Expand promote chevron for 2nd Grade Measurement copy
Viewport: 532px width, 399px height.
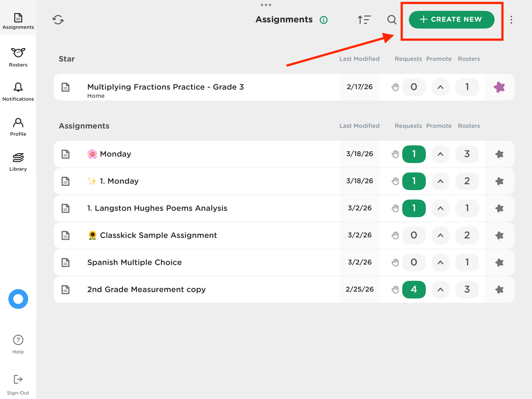click(441, 290)
